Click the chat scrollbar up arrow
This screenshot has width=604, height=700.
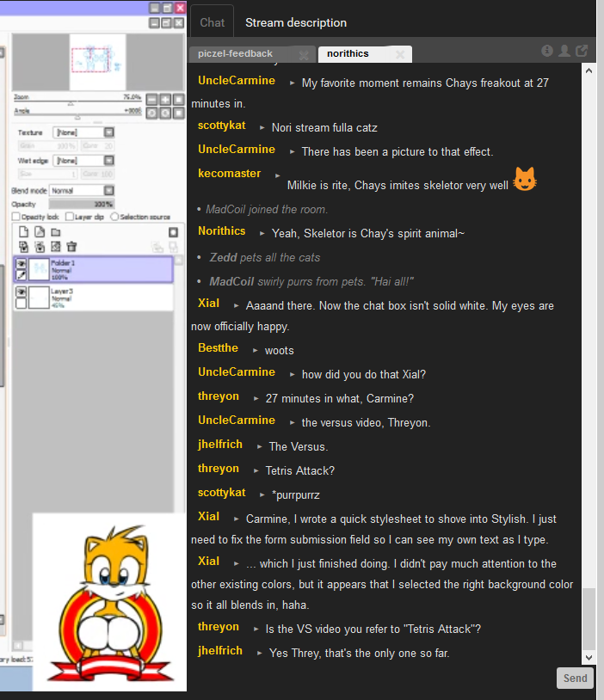(x=589, y=71)
